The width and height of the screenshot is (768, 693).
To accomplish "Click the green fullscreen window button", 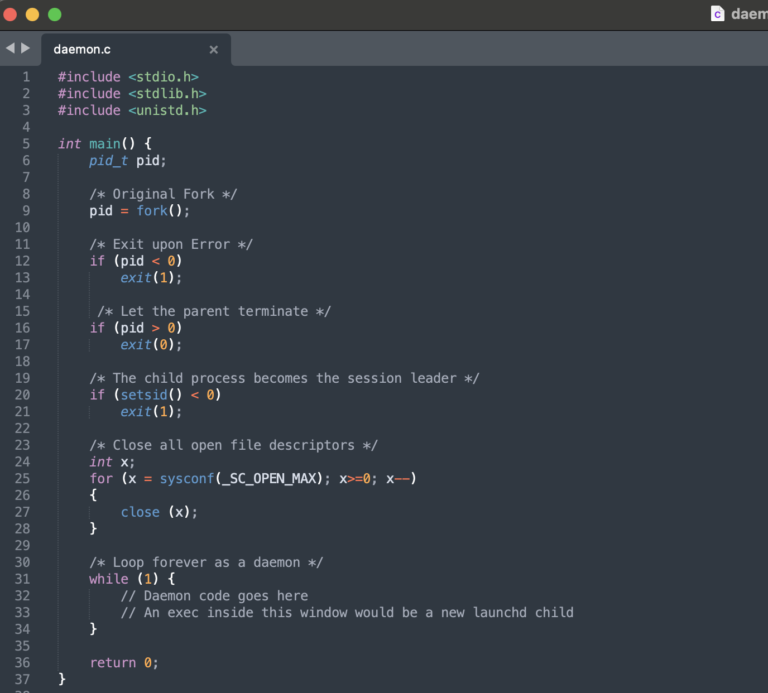I will [55, 14].
